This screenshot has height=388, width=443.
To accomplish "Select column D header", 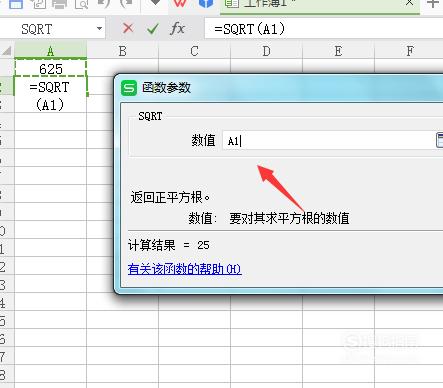I will click(x=267, y=51).
